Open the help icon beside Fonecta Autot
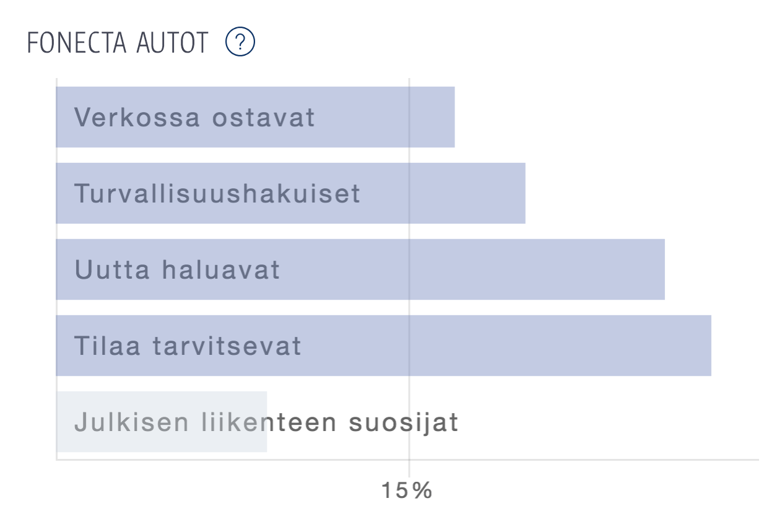 tap(240, 43)
